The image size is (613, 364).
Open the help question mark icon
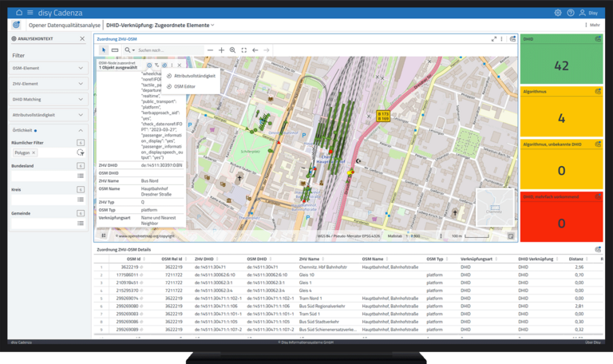(x=571, y=13)
